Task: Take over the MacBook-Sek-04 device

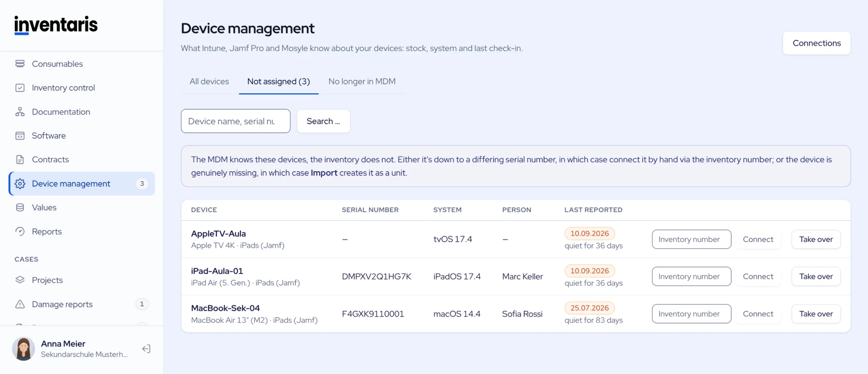Action: click(816, 314)
